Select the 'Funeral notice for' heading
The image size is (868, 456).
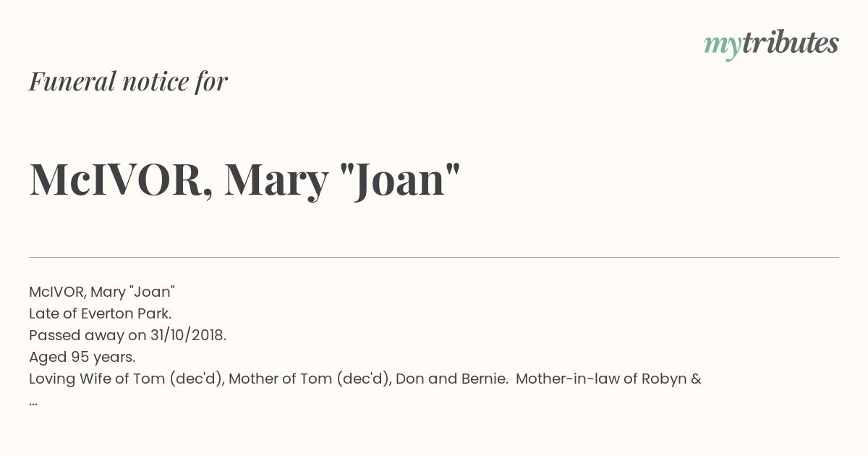point(128,81)
